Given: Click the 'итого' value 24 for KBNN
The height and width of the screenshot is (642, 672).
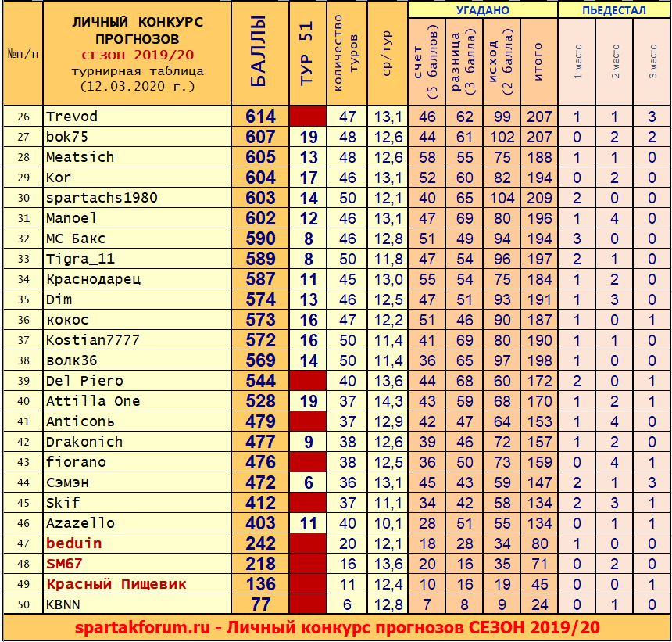Looking at the screenshot, I should 539,604.
